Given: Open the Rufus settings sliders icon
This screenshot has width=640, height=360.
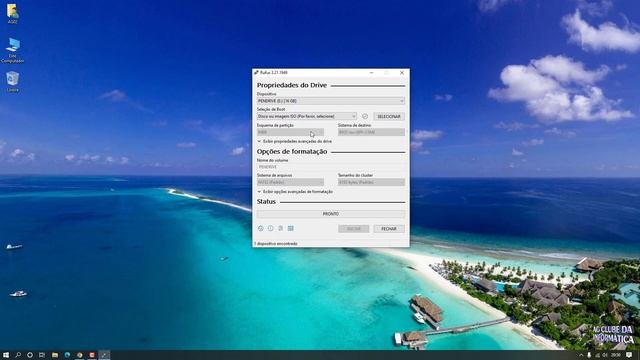Looking at the screenshot, I should (280, 228).
